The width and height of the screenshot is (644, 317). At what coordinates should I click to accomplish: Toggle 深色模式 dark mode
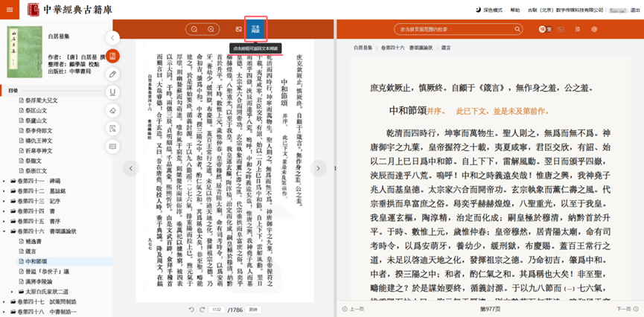tap(491, 10)
